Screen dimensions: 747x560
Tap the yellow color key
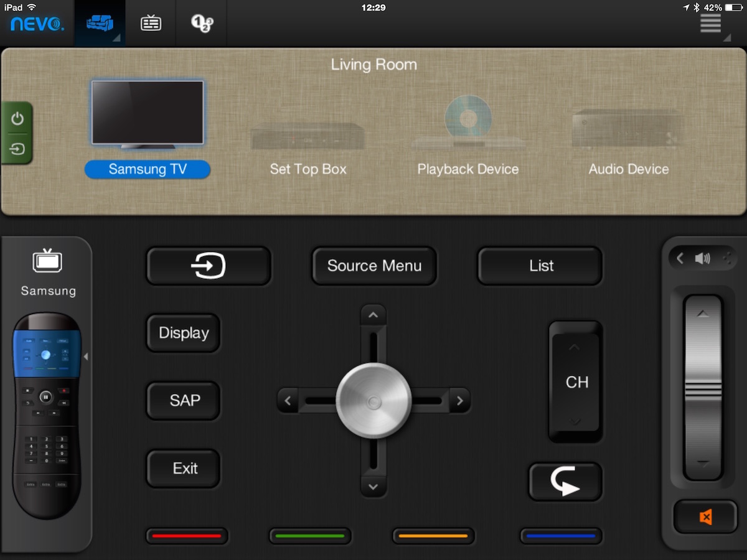[x=433, y=536]
